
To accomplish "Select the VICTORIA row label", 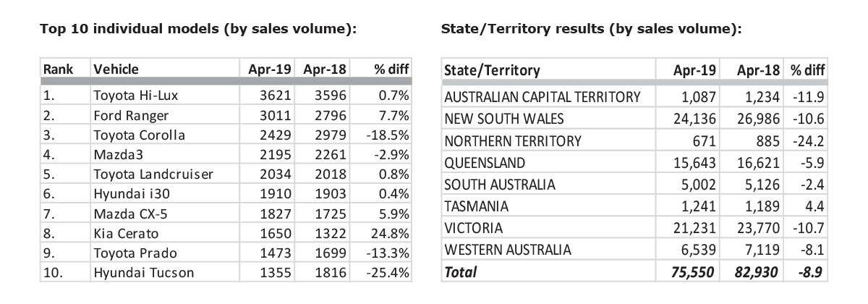I will 473,228.
